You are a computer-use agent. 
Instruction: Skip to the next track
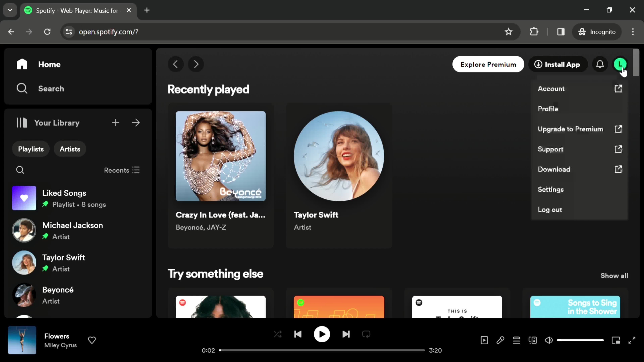(346, 334)
